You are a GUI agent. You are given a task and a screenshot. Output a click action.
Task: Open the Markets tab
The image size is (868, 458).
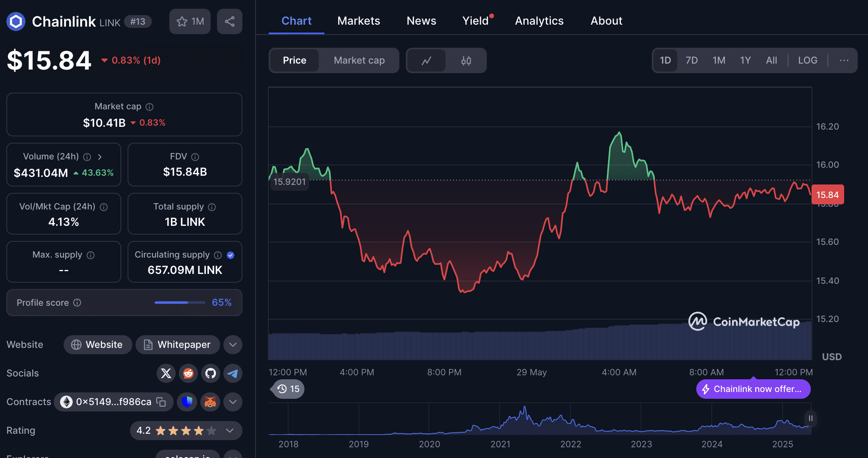pos(358,21)
